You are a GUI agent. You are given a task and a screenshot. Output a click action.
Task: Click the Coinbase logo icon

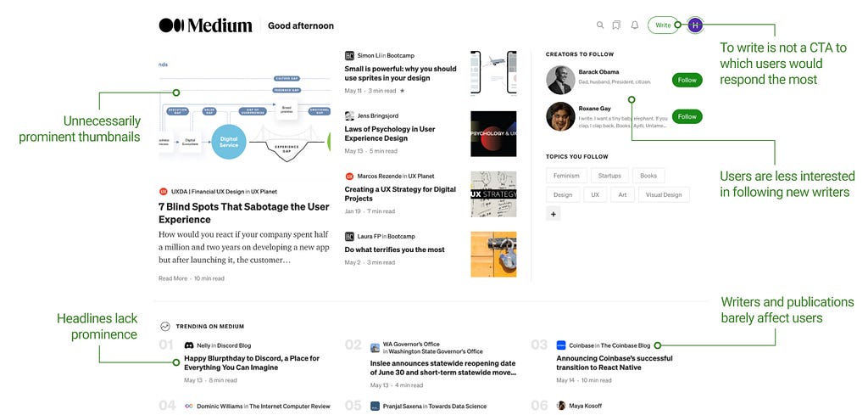(561, 345)
